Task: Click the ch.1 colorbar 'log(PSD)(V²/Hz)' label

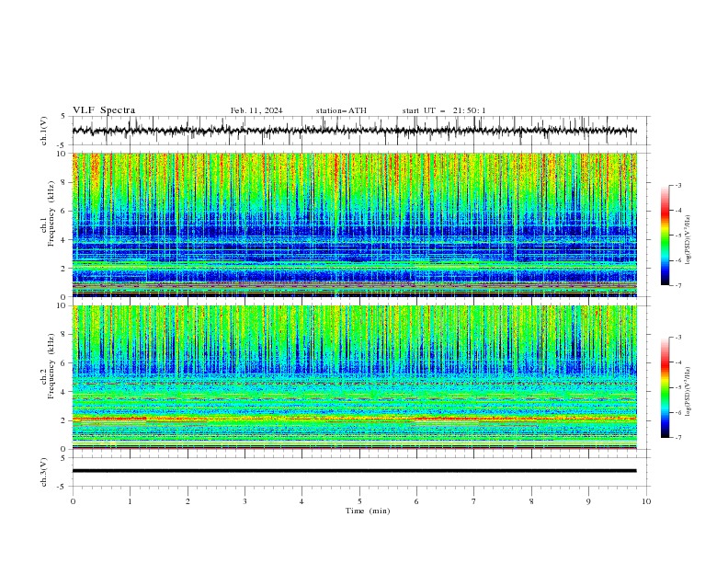Action: pos(688,240)
